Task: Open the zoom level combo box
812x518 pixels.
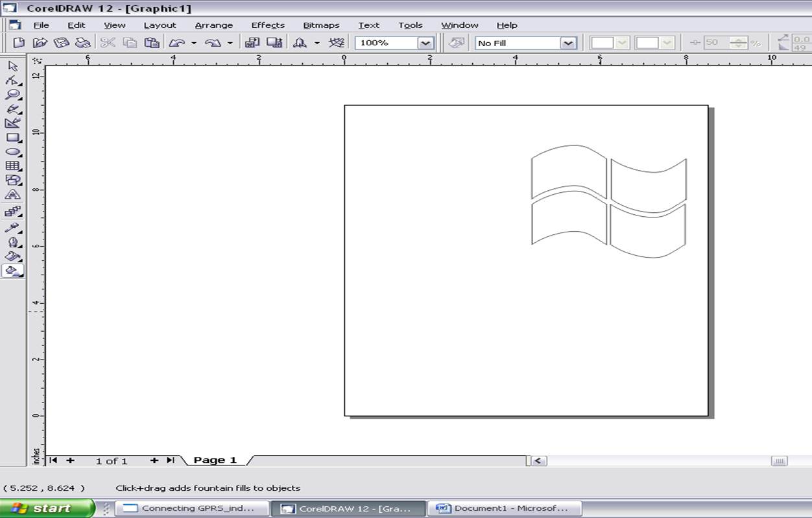Action: [426, 42]
